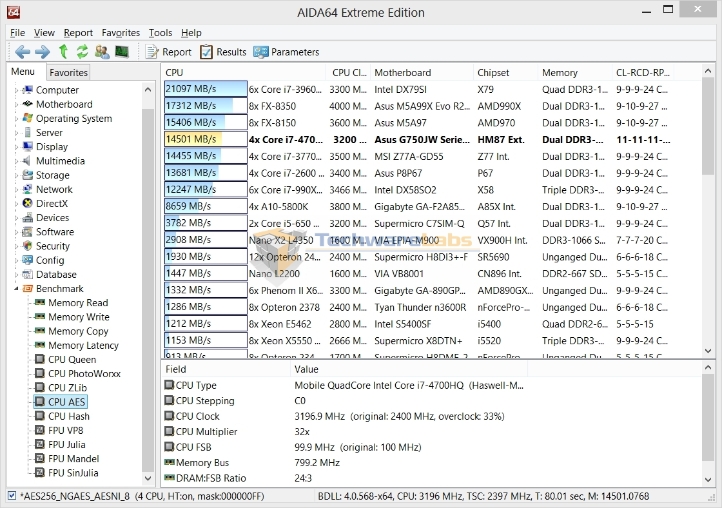Sort by the Chipset column header
This screenshot has height=508, width=722.
[505, 72]
